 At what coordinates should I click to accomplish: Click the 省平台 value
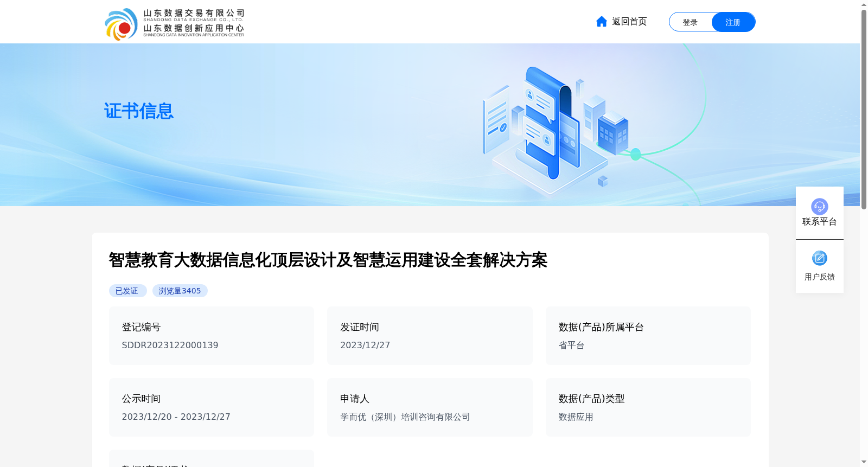click(x=571, y=346)
